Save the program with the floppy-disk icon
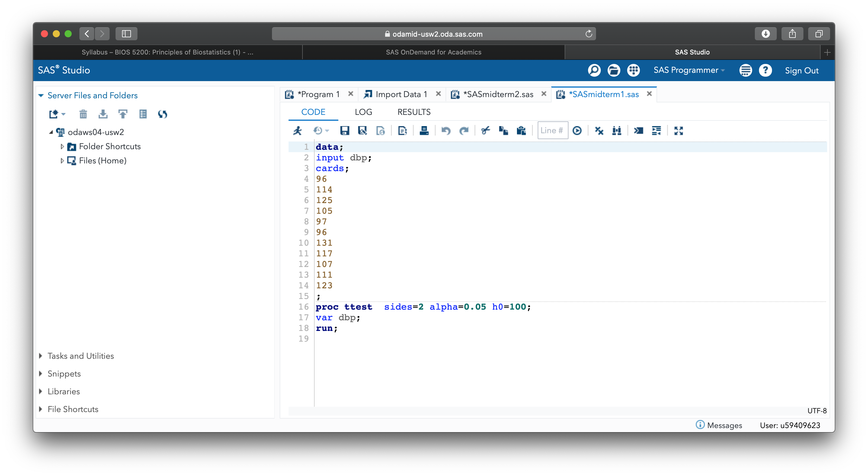The width and height of the screenshot is (868, 476). click(x=344, y=131)
